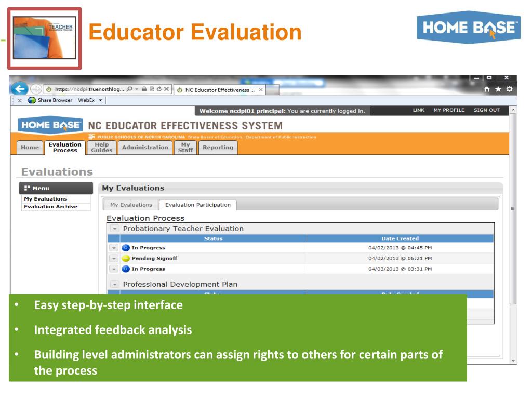Click SIGN OUT link
The image size is (532, 399).
(x=486, y=110)
